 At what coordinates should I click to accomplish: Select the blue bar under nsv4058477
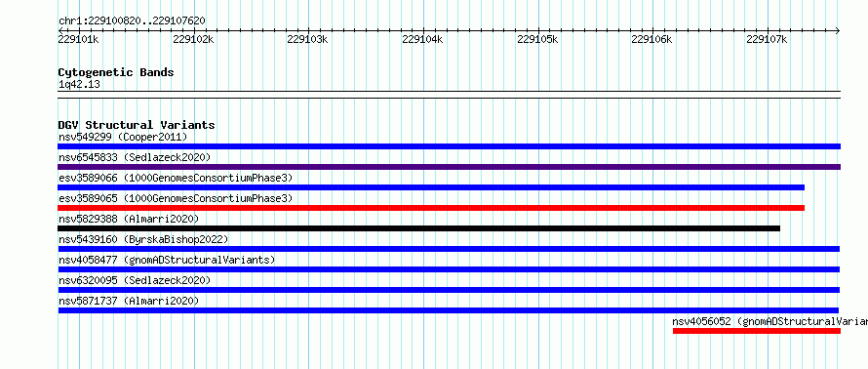click(449, 269)
